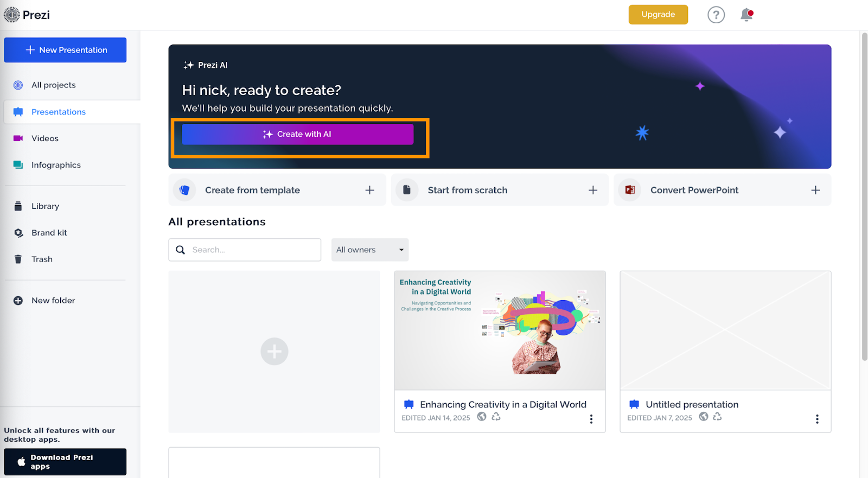Click the plus on Start from scratch
The image size is (868, 478).
pos(593,190)
